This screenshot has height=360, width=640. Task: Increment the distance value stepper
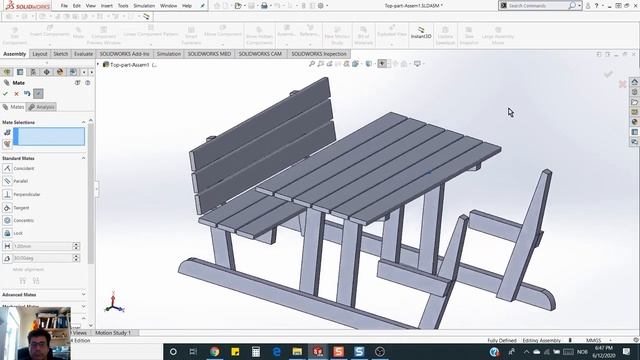[76, 244]
